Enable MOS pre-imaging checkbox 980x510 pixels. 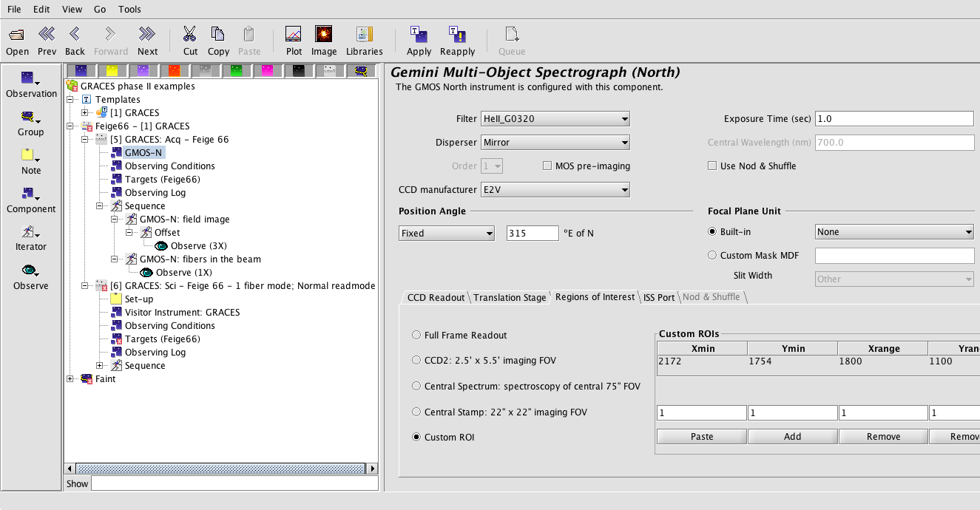pos(548,166)
